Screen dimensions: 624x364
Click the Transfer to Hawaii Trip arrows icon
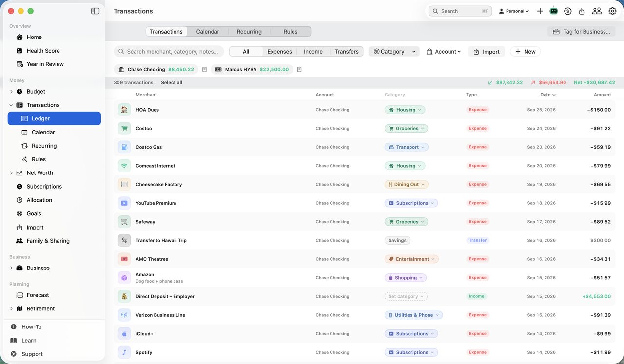124,240
